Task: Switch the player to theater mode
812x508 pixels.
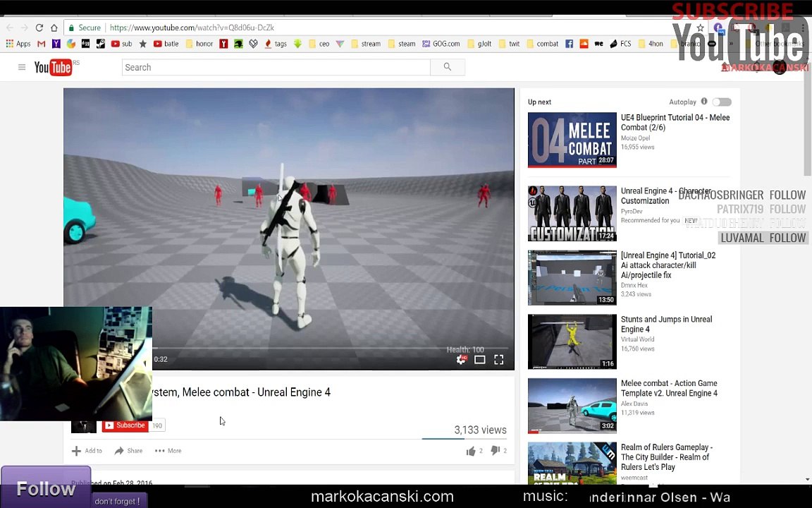Action: [x=479, y=359]
